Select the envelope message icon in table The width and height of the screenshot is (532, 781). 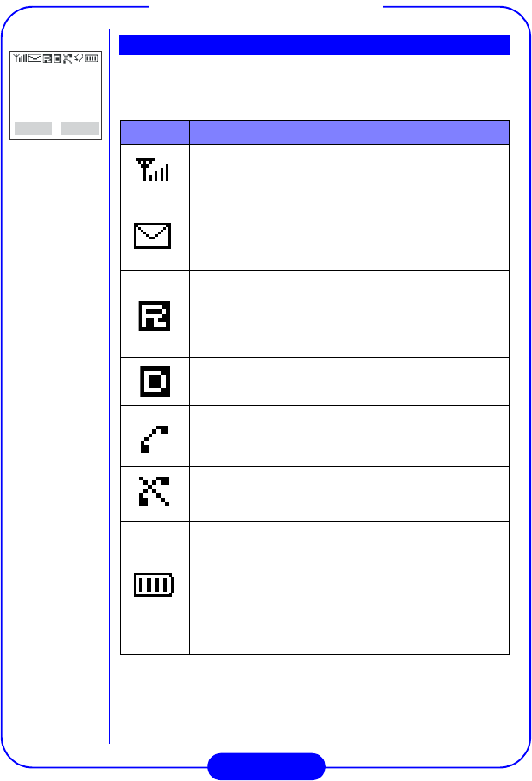(152, 236)
